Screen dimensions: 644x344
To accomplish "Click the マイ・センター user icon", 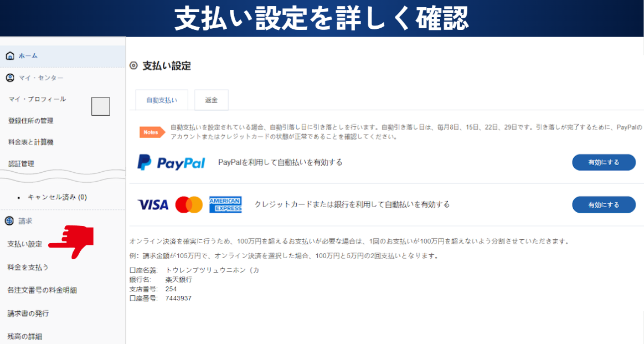I will click(10, 78).
